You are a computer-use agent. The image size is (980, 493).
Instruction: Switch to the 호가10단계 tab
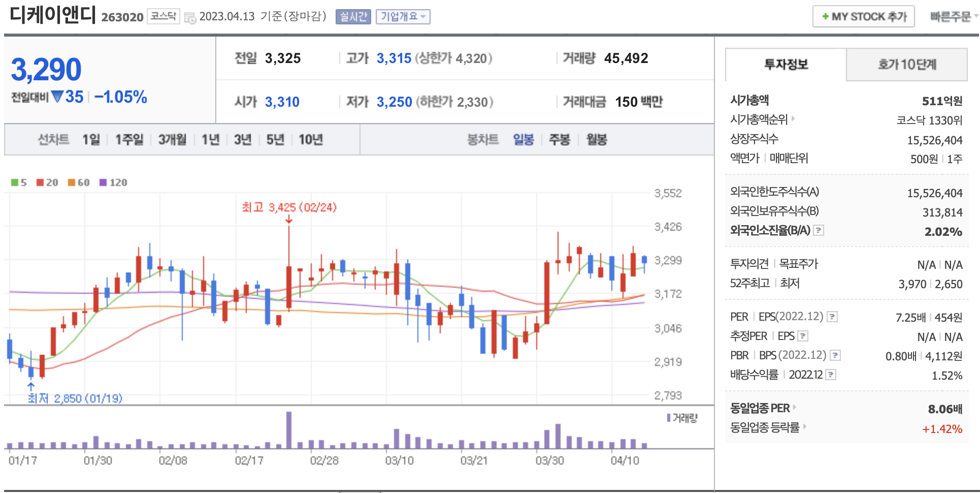tap(906, 65)
